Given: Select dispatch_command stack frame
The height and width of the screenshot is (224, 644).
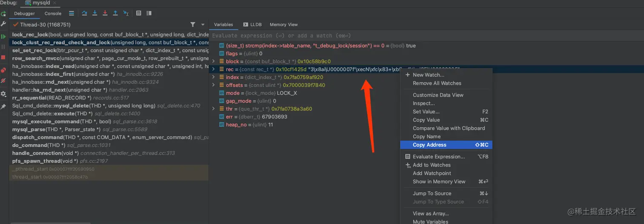Looking at the screenshot, I should coord(109,137).
